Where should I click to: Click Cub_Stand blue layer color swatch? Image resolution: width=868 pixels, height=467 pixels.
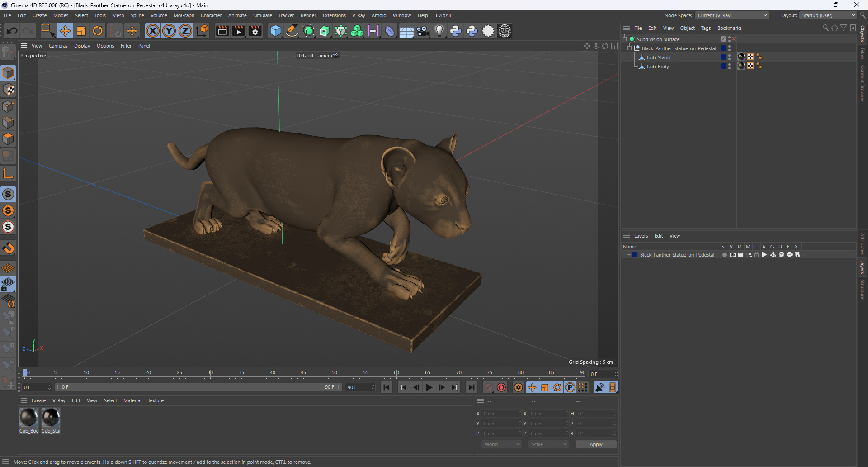(x=723, y=57)
